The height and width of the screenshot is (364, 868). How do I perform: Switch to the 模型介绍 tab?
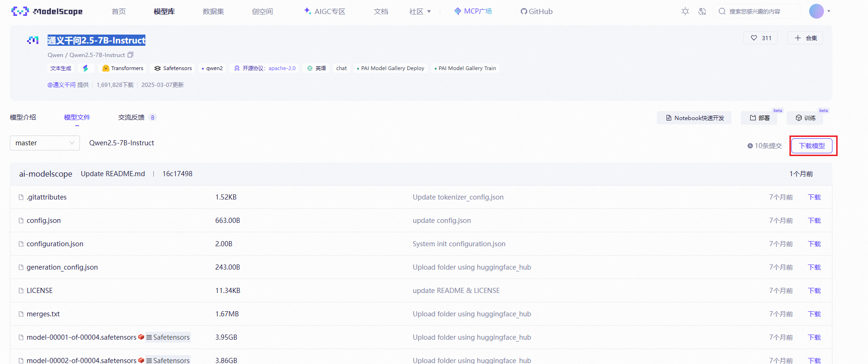(23, 117)
